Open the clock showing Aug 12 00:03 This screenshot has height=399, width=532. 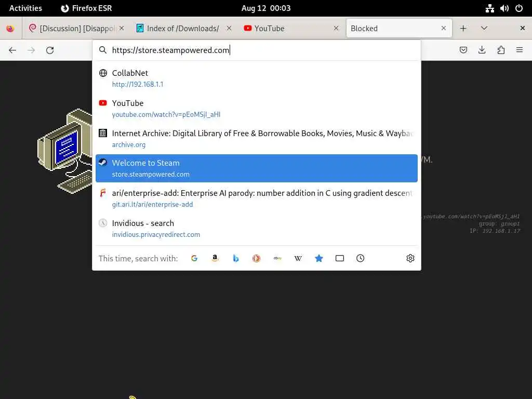[266, 8]
